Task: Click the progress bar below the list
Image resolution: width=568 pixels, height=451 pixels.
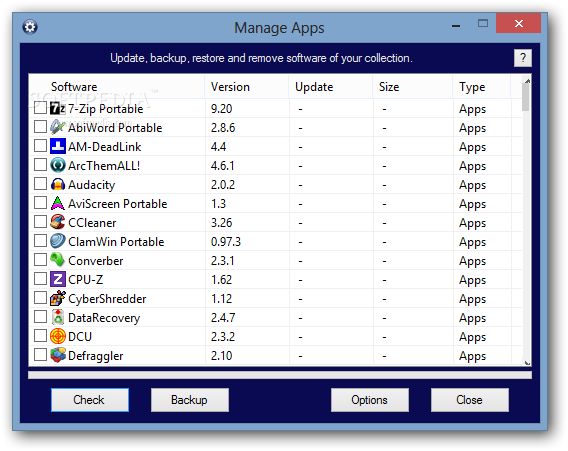Action: pyautogui.click(x=280, y=375)
